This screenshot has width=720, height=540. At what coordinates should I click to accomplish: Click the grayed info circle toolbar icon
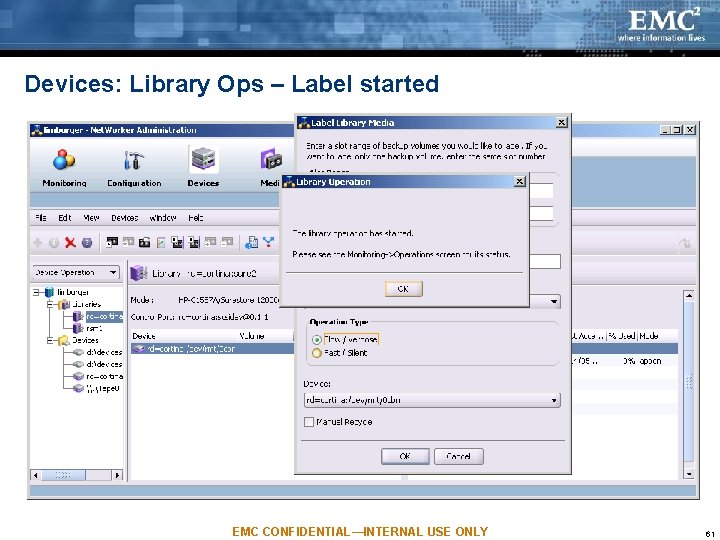coord(54,242)
